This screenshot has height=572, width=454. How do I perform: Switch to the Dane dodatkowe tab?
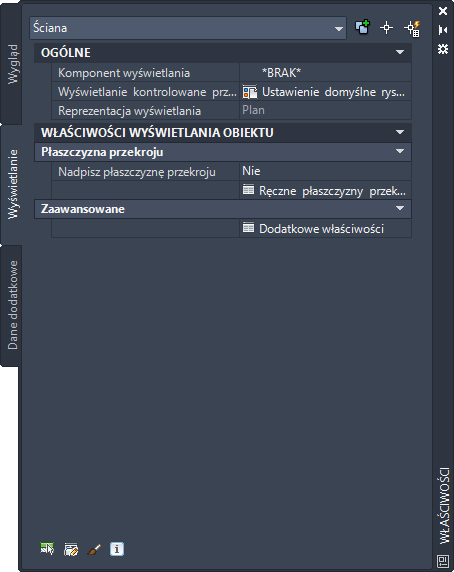pyautogui.click(x=12, y=305)
